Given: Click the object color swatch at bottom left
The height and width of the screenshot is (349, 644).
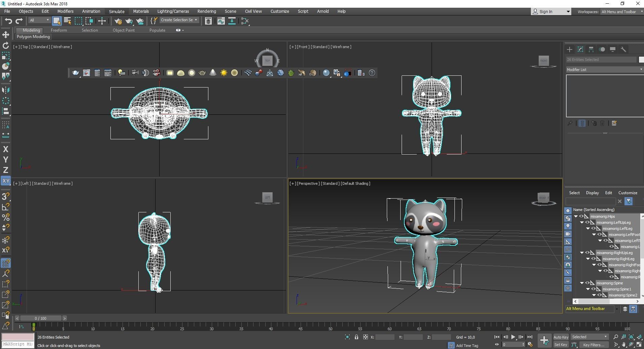Looking at the screenshot, I should pos(18,337).
